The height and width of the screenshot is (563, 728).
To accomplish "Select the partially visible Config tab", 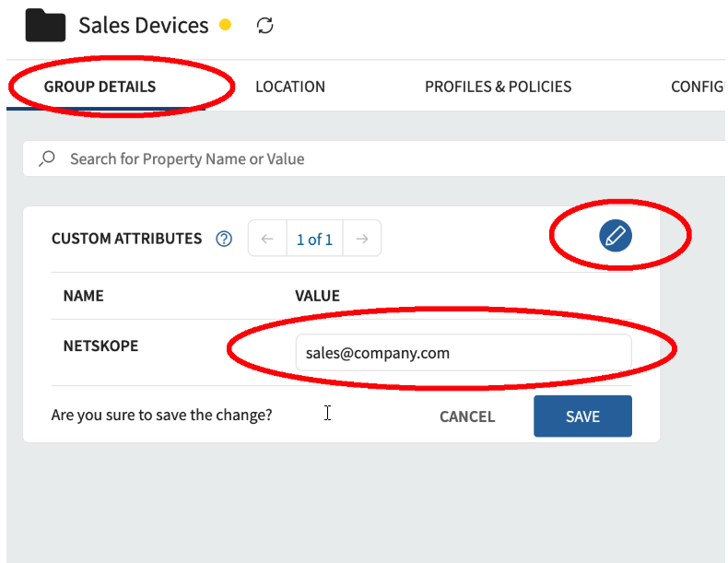I will [698, 87].
